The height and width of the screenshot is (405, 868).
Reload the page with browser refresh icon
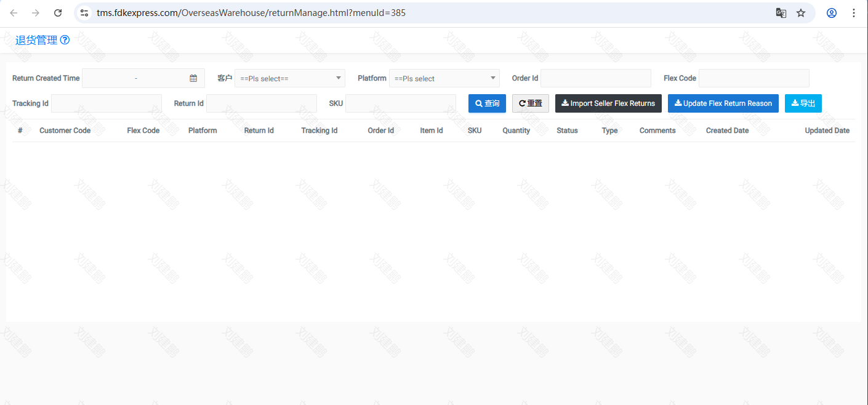[x=58, y=13]
